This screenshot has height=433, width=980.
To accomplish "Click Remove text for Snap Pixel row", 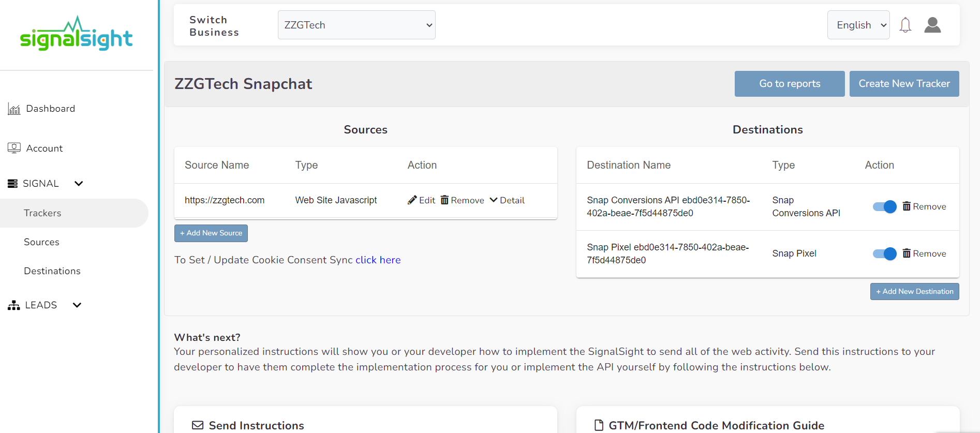I will point(929,253).
